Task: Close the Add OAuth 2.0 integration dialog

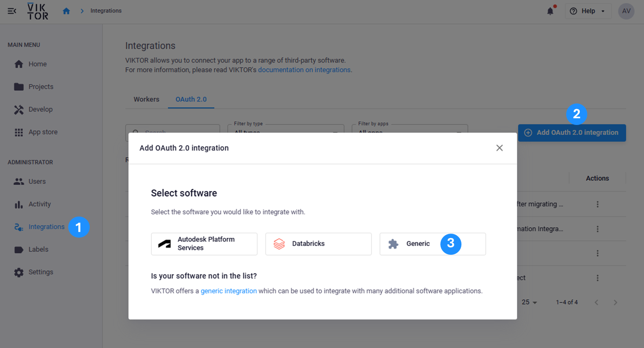Action: pos(499,148)
